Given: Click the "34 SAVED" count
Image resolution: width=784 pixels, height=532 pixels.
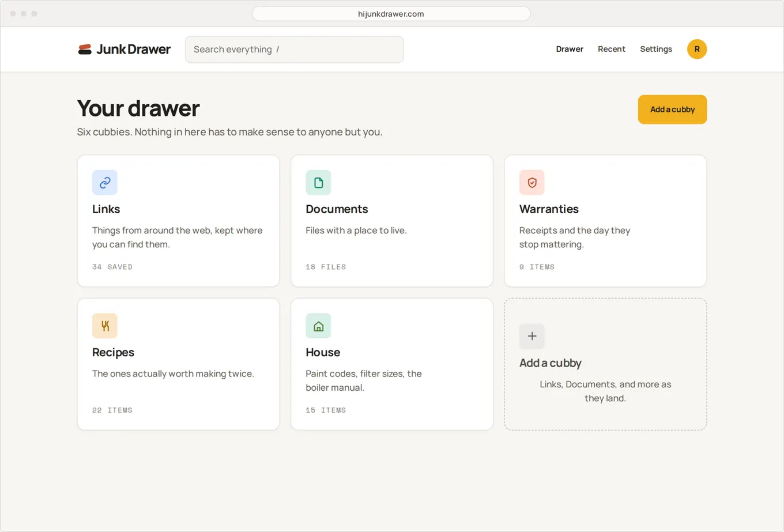Looking at the screenshot, I should pyautogui.click(x=112, y=267).
